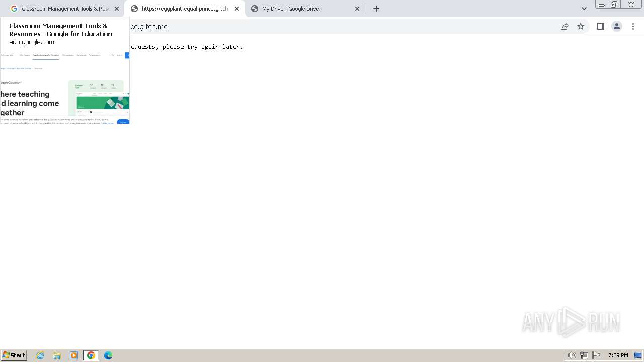Open the Windows Start menu
Image resolution: width=644 pixels, height=362 pixels.
pyautogui.click(x=14, y=355)
